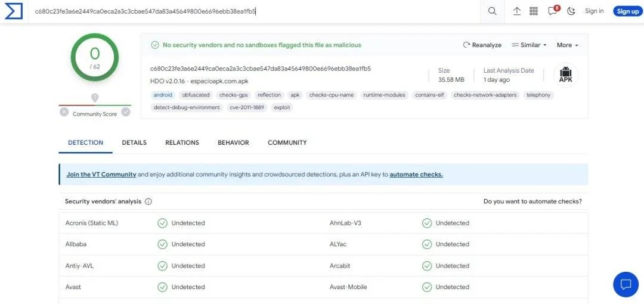Click the reflection tag
Viewport: 644px width, 304px height.
269,95
